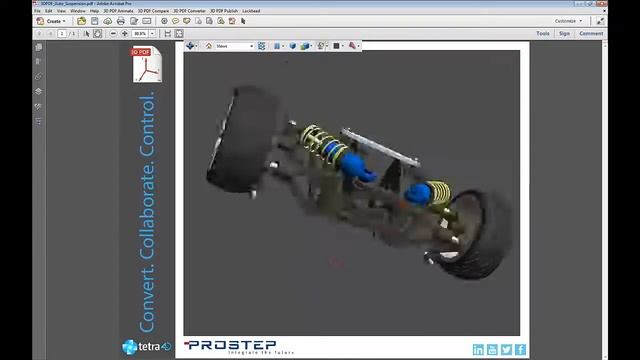The height and width of the screenshot is (360, 640).
Task: Open the 3D PDF Compare menu
Action: point(153,11)
